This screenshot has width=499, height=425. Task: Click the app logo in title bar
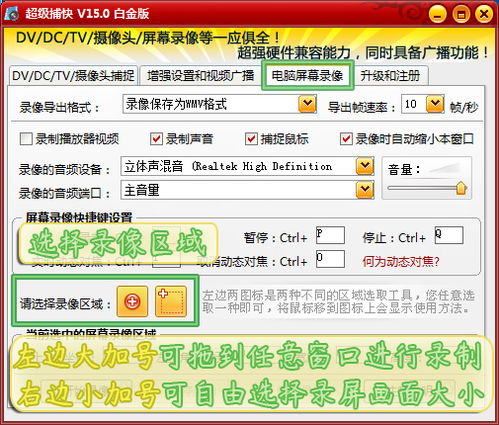coord(13,14)
